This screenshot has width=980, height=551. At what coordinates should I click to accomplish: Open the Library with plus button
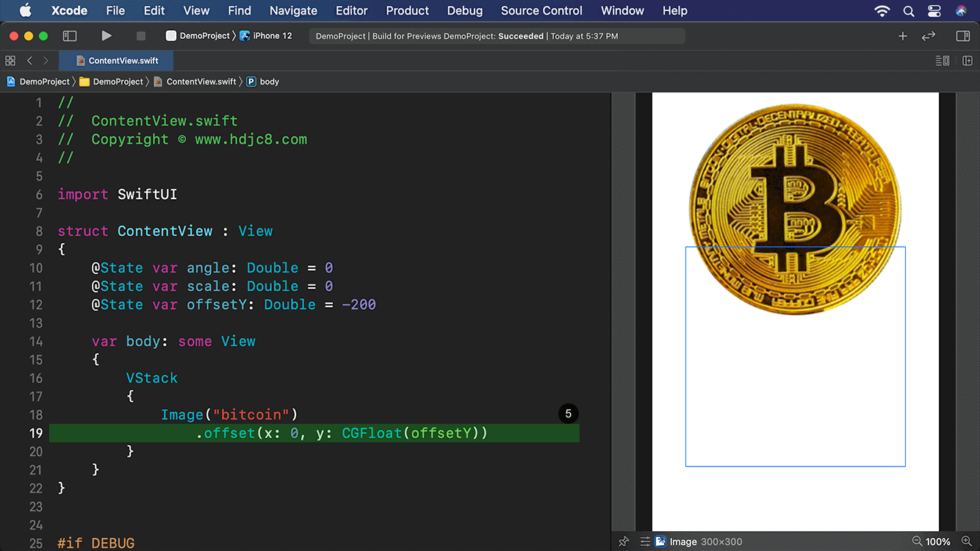tap(903, 36)
